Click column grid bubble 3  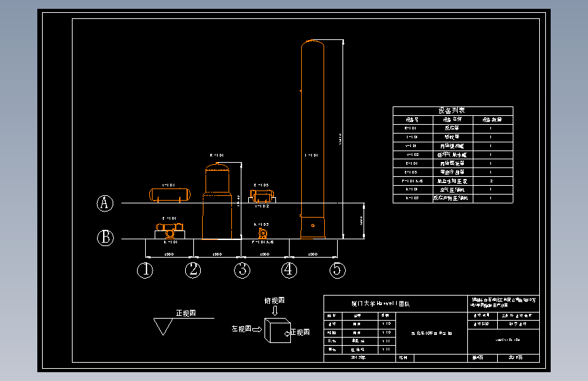pos(242,270)
